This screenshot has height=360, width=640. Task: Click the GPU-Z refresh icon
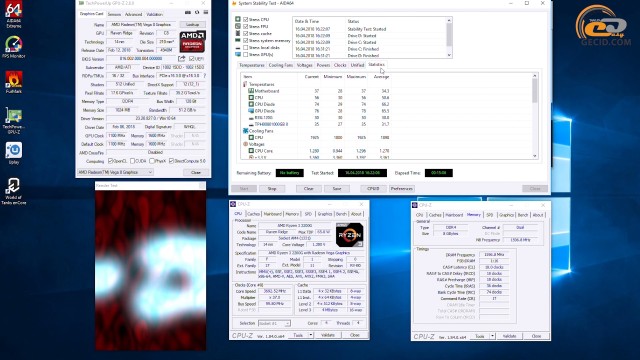197,13
